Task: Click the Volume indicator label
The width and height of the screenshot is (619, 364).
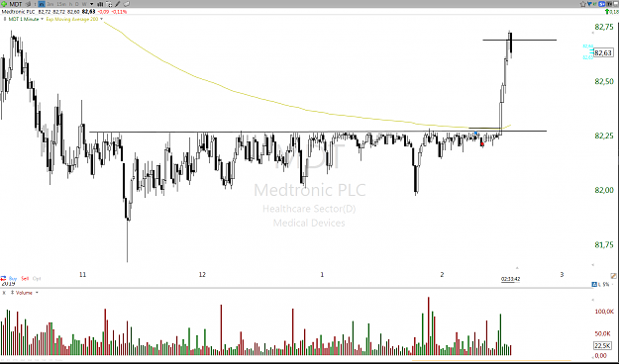Action: [x=24, y=293]
